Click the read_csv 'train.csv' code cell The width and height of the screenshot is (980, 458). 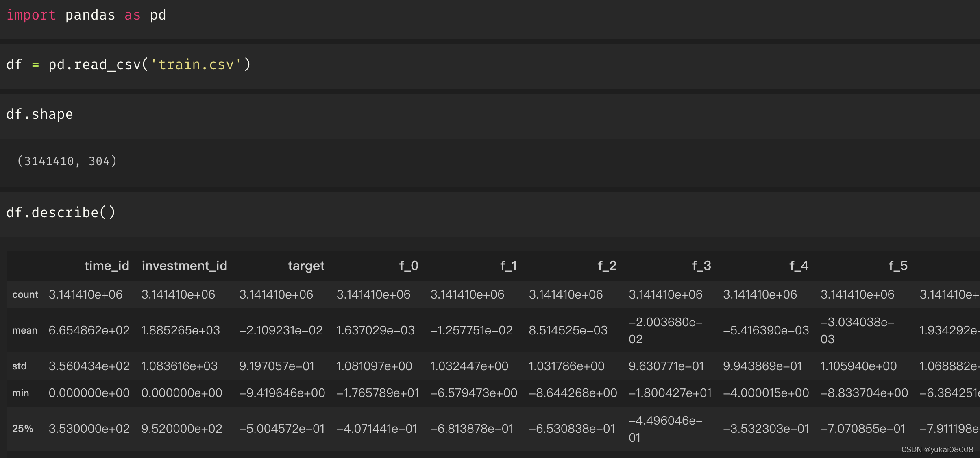(490, 66)
